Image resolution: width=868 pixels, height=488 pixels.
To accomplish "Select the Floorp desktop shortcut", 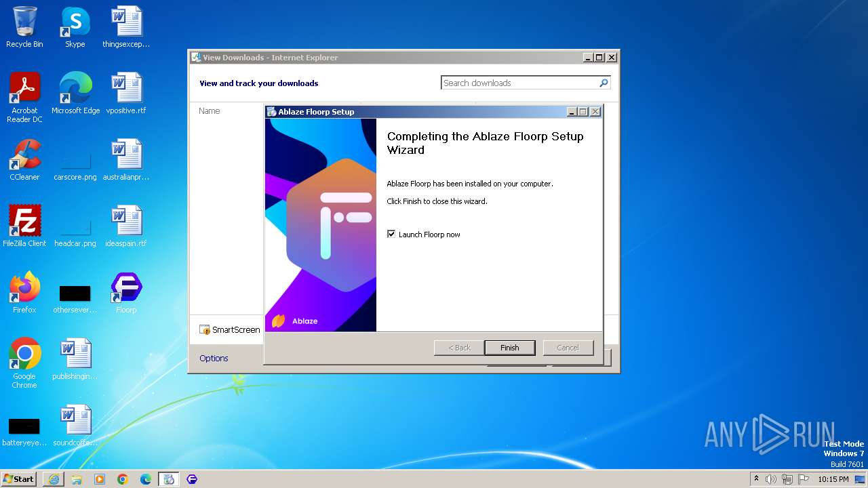I will (x=126, y=293).
